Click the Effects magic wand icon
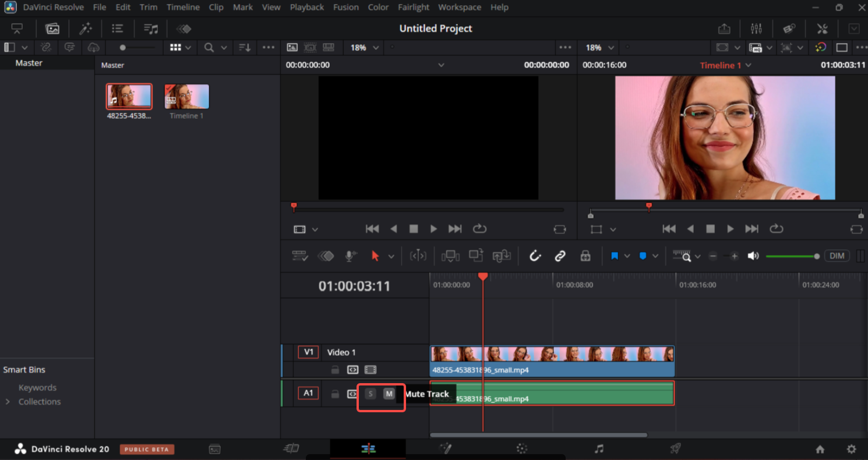 (x=86, y=29)
